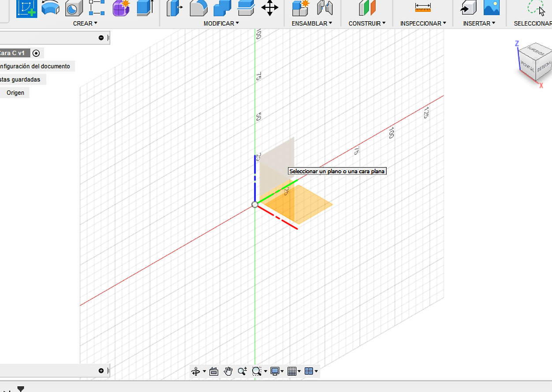The image size is (552, 392).
Task: Expand Grid and Snaps dropdown arrow
Action: point(299,372)
